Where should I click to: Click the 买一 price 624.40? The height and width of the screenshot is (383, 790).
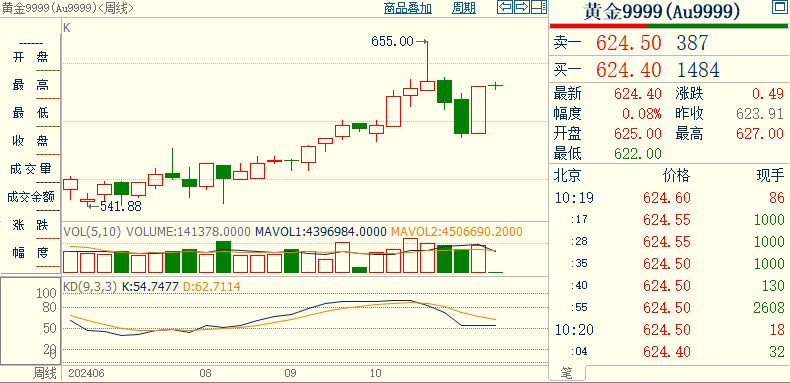tap(628, 70)
